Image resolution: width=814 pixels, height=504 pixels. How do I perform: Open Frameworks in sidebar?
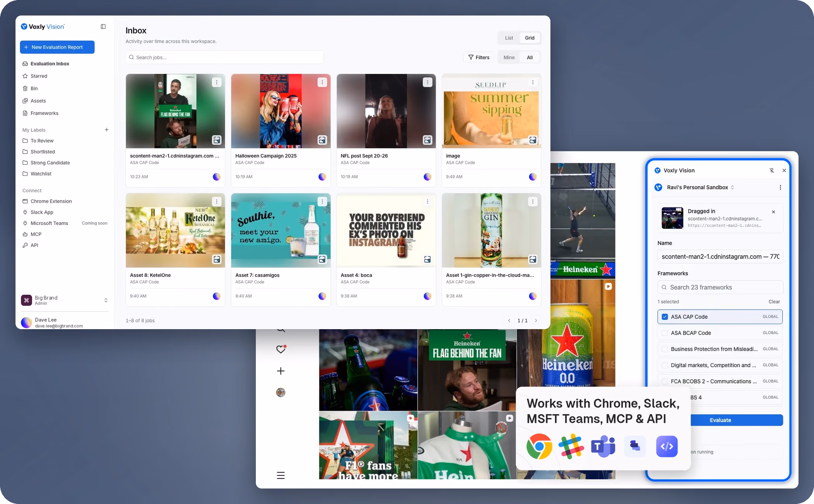click(x=44, y=113)
